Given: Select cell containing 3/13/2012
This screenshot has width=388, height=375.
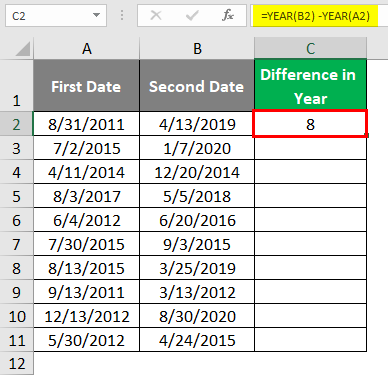Looking at the screenshot, I should 197,292.
